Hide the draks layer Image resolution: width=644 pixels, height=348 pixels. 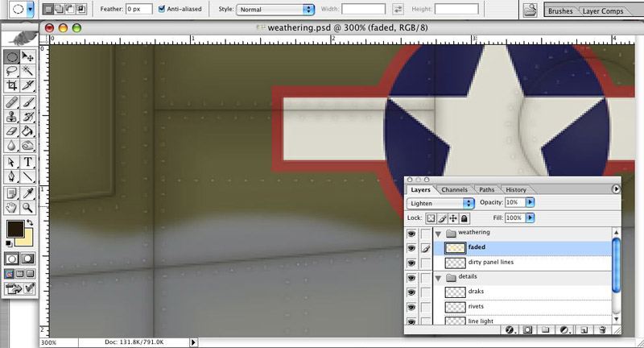(411, 292)
